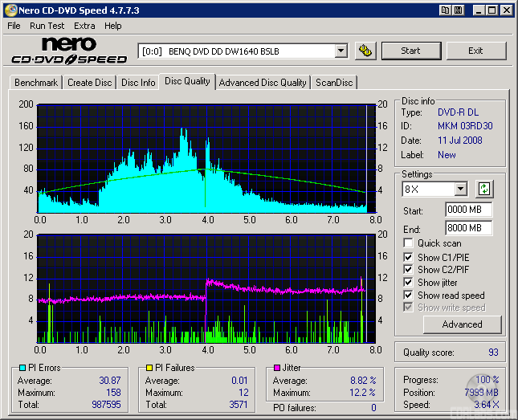518x420 pixels.
Task: Click the green refresh icon beside speed
Action: point(484,190)
